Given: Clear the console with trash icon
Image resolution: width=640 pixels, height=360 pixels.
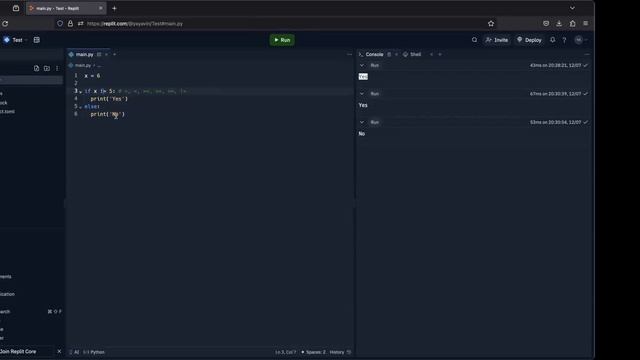Looking at the screenshot, I should point(389,54).
